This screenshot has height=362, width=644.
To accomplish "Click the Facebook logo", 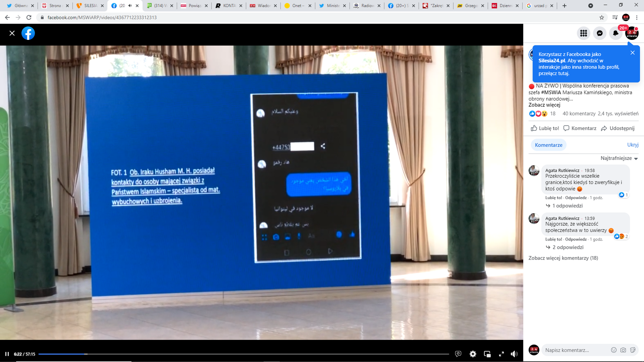I will tap(28, 33).
